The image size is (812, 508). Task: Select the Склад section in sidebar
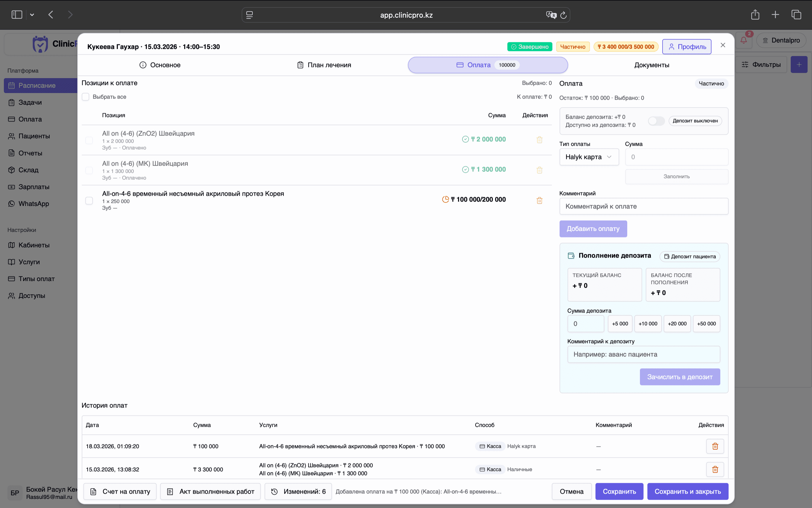[x=28, y=170]
